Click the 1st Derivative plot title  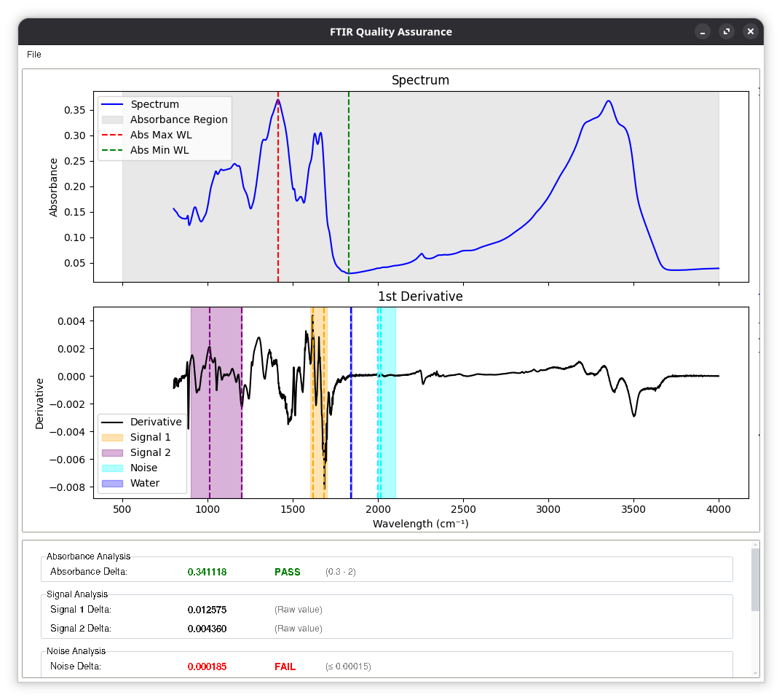[420, 296]
